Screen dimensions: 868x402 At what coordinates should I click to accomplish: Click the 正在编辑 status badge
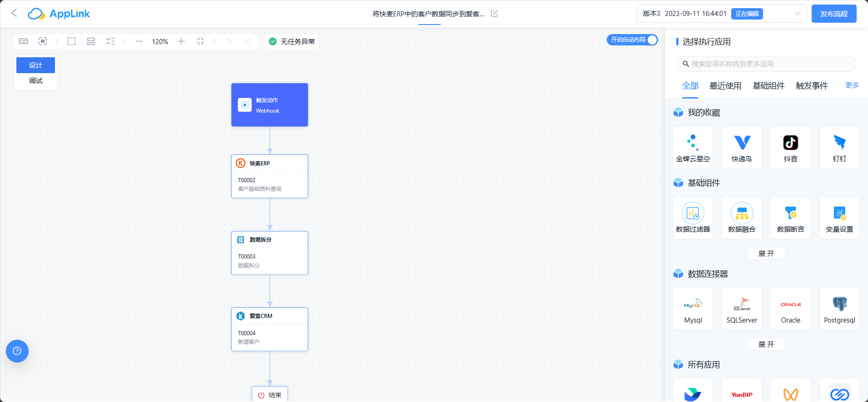click(747, 14)
